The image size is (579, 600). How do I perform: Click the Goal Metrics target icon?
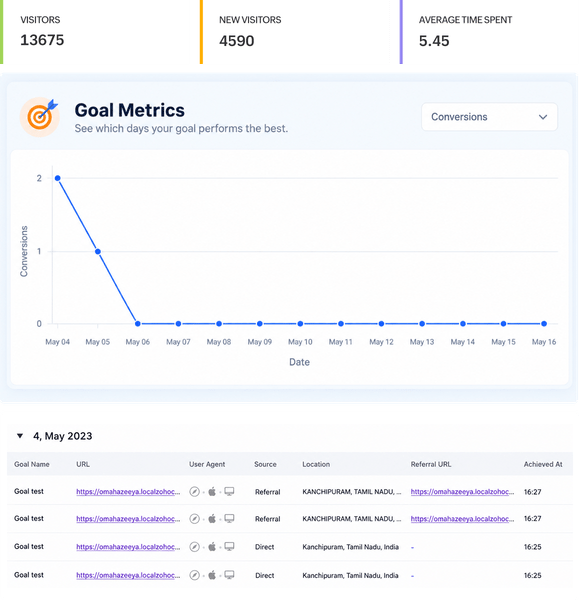pyautogui.click(x=39, y=116)
